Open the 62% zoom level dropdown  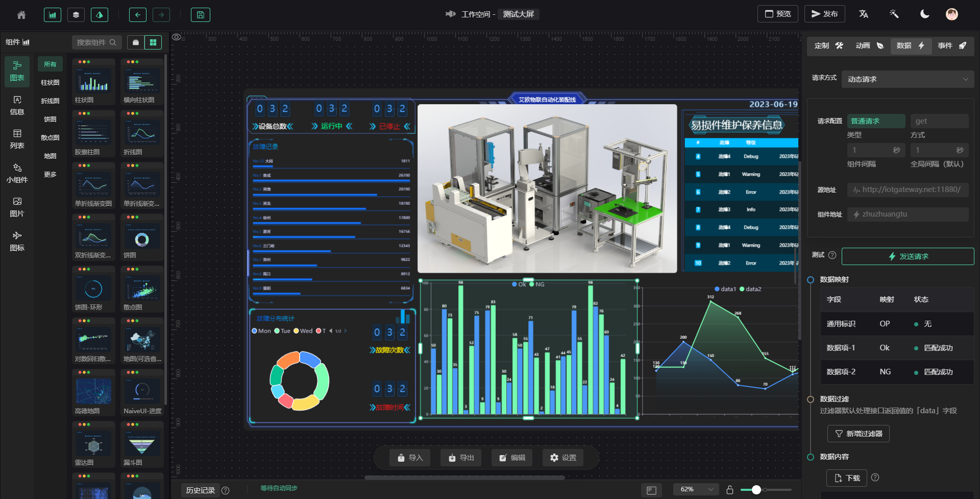pyautogui.click(x=696, y=489)
